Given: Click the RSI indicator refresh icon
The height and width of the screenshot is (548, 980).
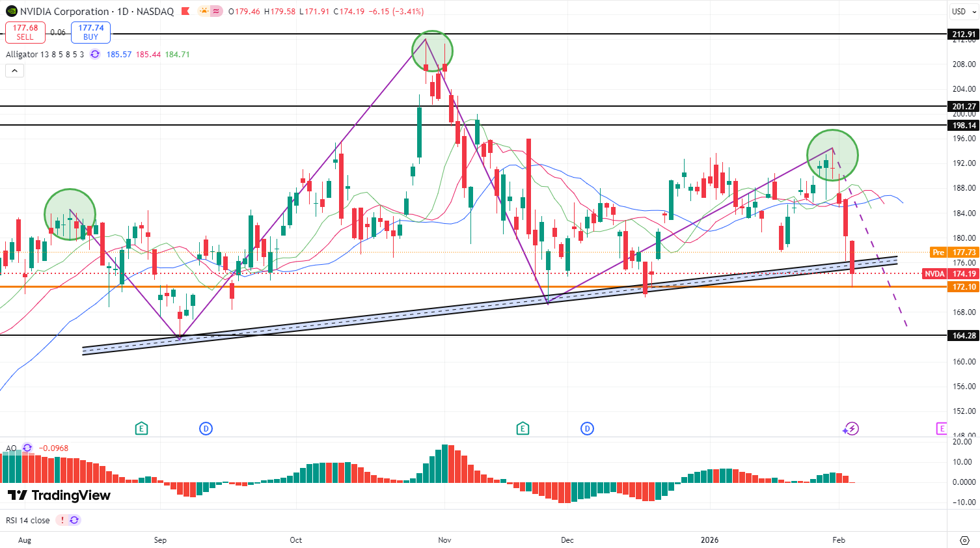Looking at the screenshot, I should [74, 520].
